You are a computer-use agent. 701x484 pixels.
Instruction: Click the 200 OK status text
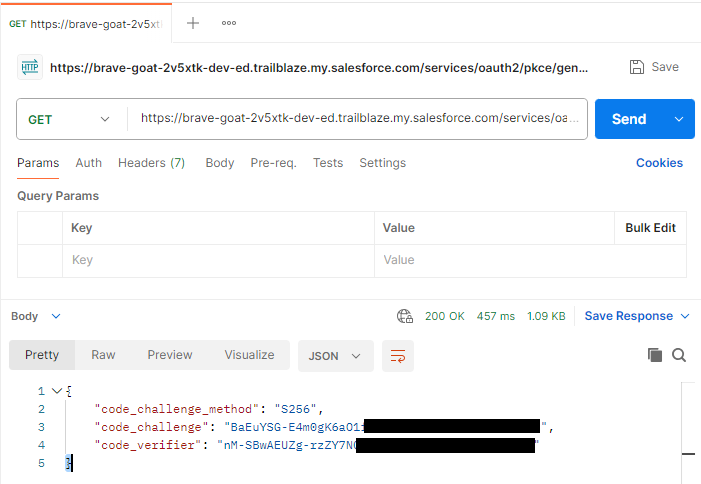click(x=444, y=316)
